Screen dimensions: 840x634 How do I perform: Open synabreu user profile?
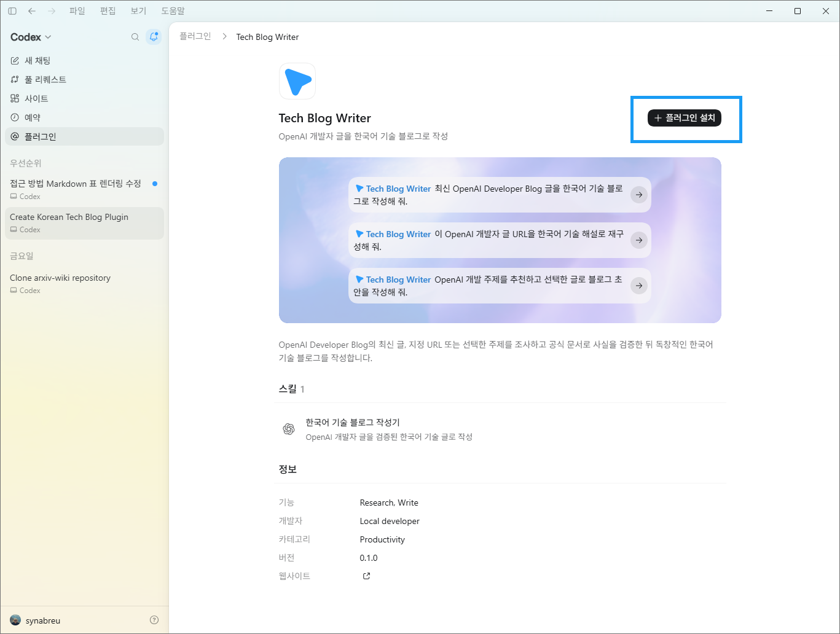35,620
